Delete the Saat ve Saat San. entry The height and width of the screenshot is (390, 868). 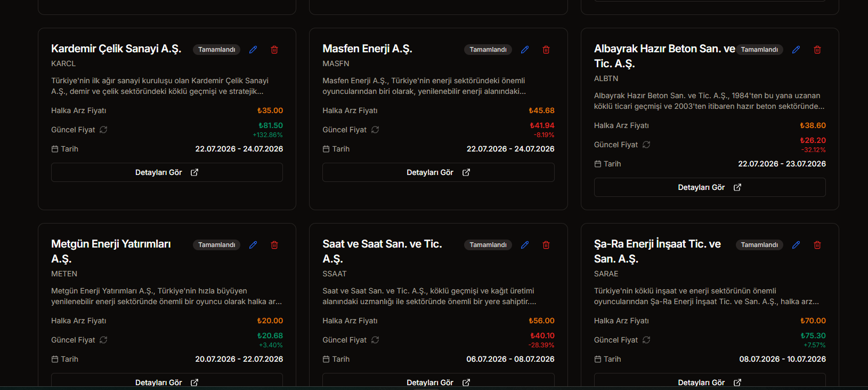point(546,245)
